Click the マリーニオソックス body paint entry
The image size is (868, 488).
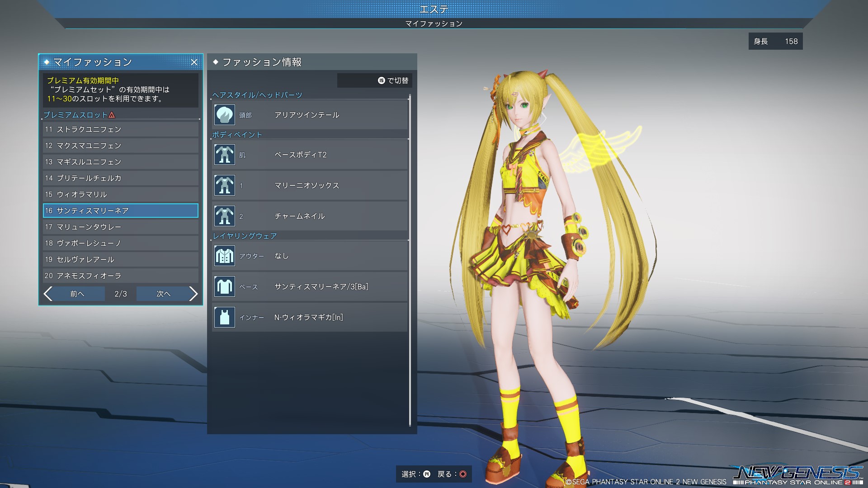[x=310, y=185]
